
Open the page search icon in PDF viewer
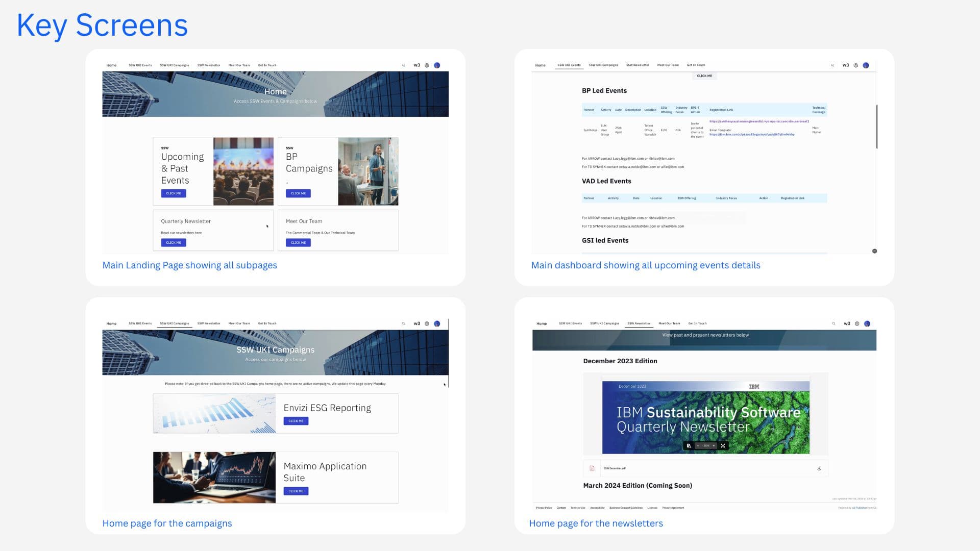[689, 446]
